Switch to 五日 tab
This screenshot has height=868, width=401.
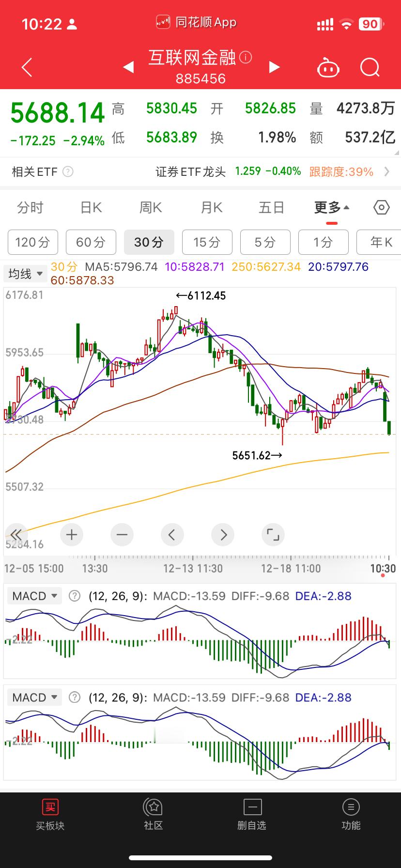(x=271, y=208)
